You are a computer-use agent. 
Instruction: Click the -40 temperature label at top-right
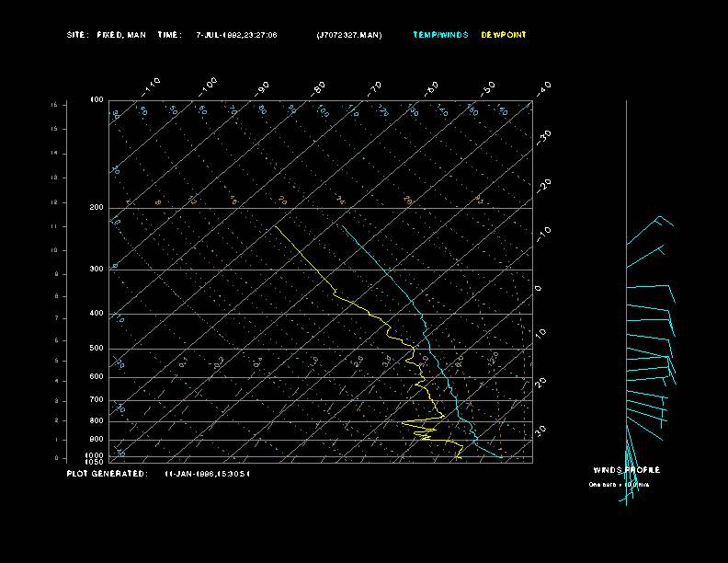(x=543, y=87)
